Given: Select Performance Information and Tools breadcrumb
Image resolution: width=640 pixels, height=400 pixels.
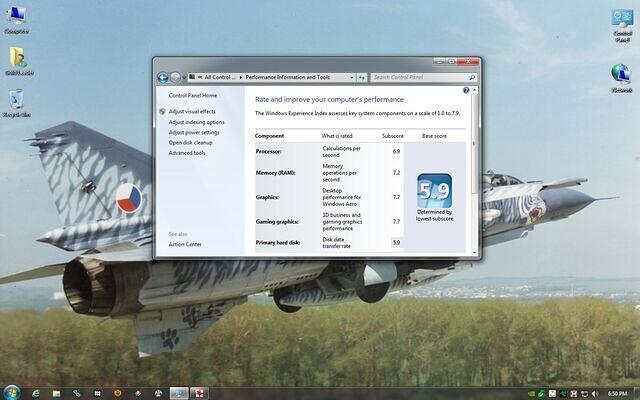Looking at the screenshot, I should coord(287,76).
